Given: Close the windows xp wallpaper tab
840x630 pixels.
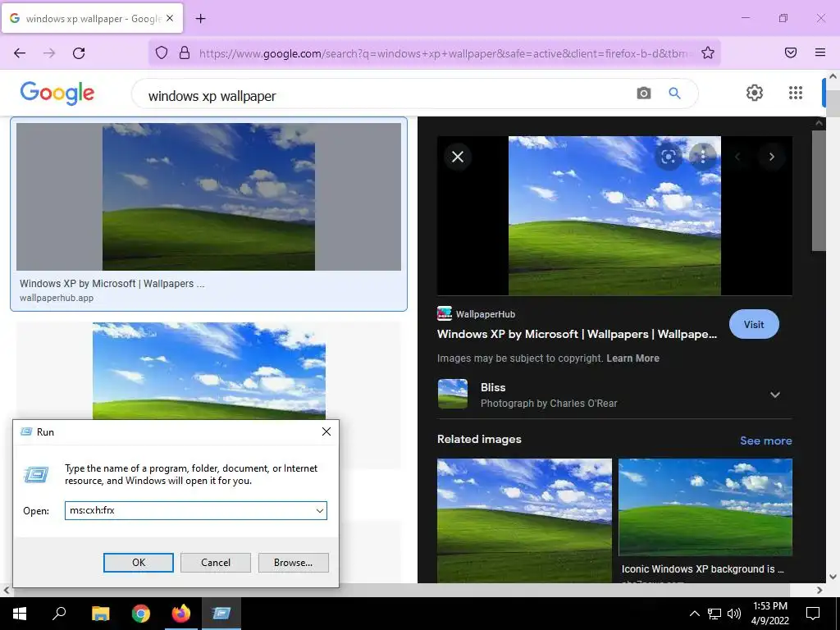Looking at the screenshot, I should 170,18.
